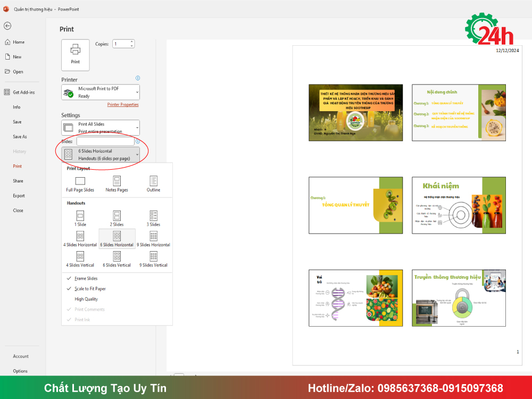Viewport: 532px width, 399px height.
Task: Open PowerPoint Options
Action: [20, 371]
